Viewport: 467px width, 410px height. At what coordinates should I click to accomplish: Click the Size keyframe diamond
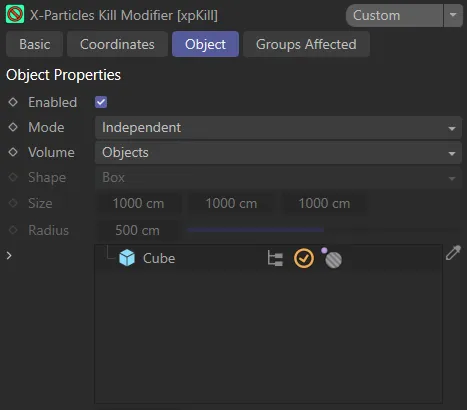tap(13, 203)
